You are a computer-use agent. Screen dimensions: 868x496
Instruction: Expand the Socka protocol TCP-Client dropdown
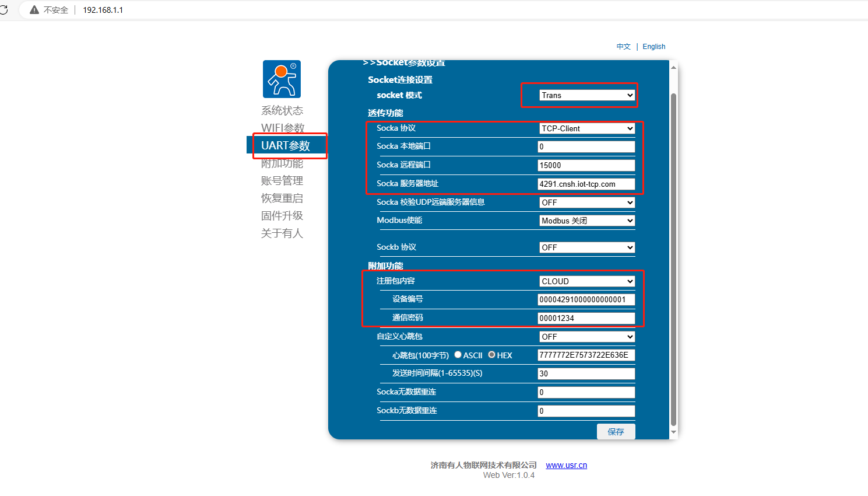point(586,128)
